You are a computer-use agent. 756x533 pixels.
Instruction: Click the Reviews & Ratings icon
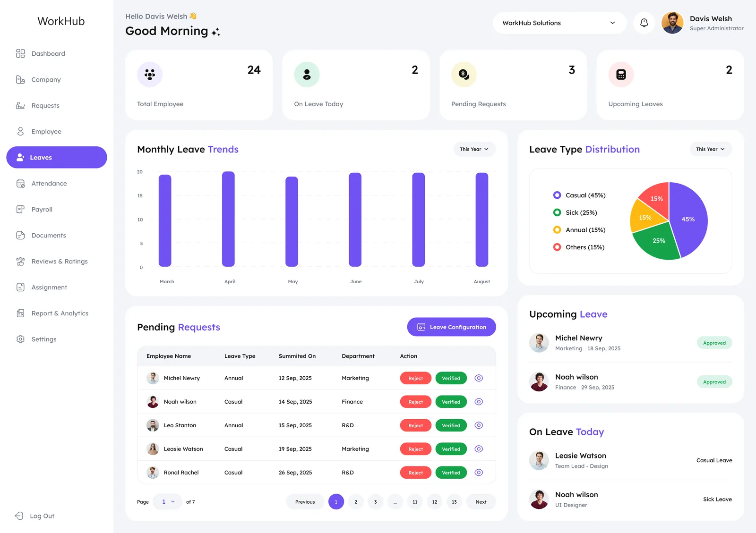[x=20, y=261]
